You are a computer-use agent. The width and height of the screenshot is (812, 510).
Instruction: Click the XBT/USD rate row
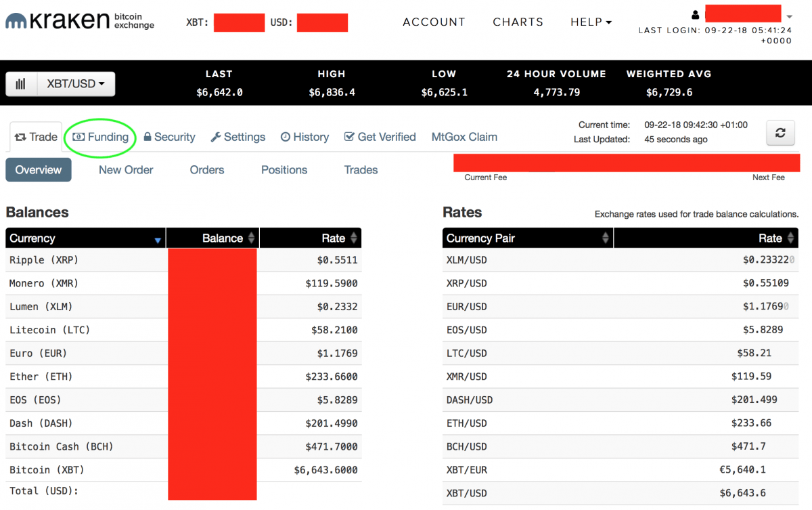click(621, 493)
